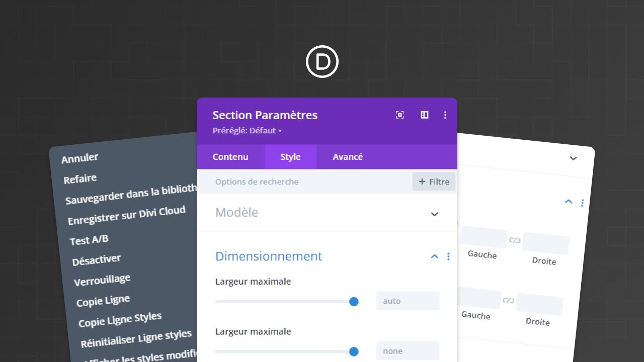Collapse the Dimensionnement section
This screenshot has height=362, width=644.
(434, 256)
